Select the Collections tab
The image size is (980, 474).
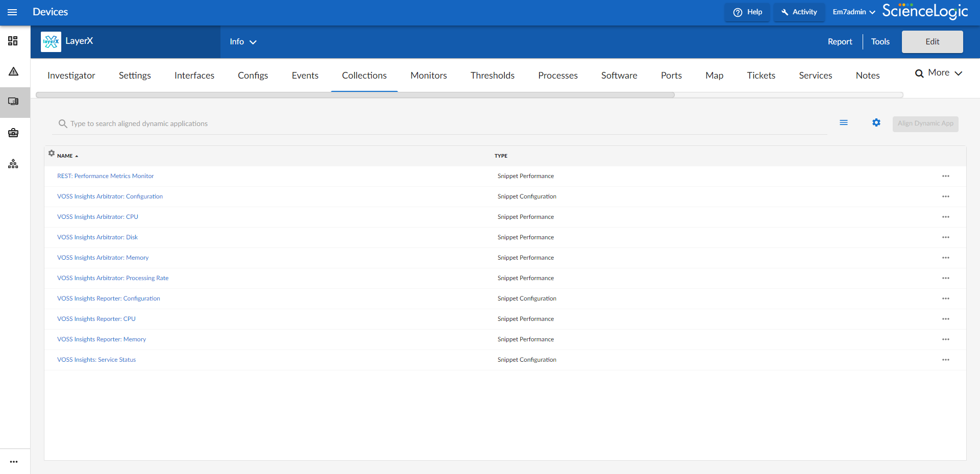coord(364,76)
